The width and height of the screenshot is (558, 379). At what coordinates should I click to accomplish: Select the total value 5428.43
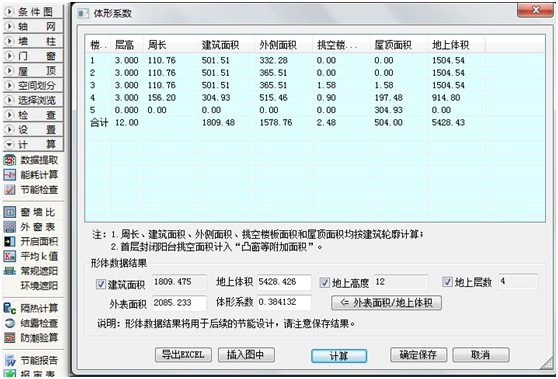tap(448, 122)
